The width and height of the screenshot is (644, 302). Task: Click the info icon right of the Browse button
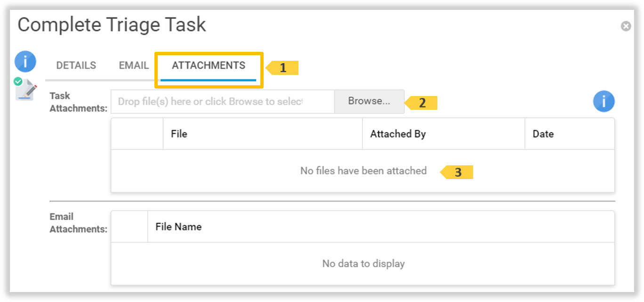604,101
